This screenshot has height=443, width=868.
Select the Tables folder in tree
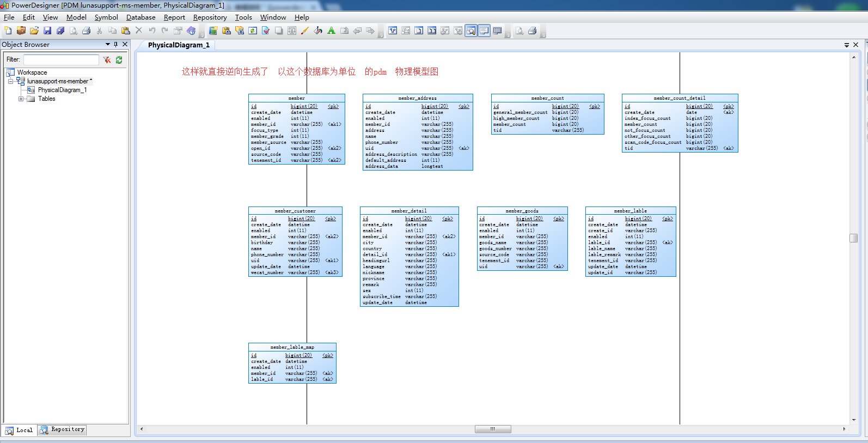46,99
